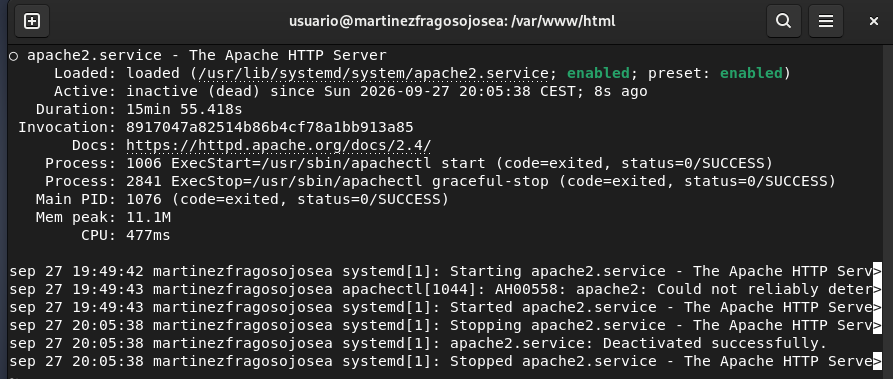The height and width of the screenshot is (379, 893).
Task: Click the apache2.service status circle indicator
Action: point(14,56)
